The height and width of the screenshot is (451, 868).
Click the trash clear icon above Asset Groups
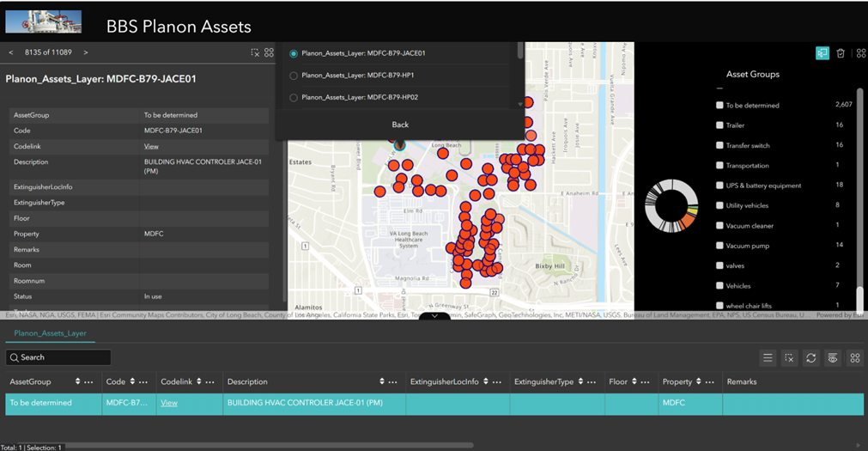[x=841, y=53]
